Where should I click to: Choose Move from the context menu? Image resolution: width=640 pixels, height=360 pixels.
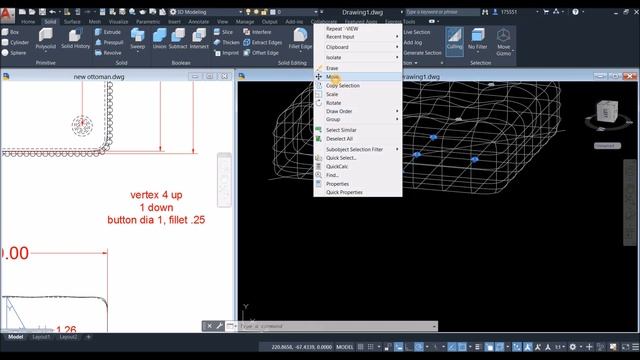tap(358, 77)
